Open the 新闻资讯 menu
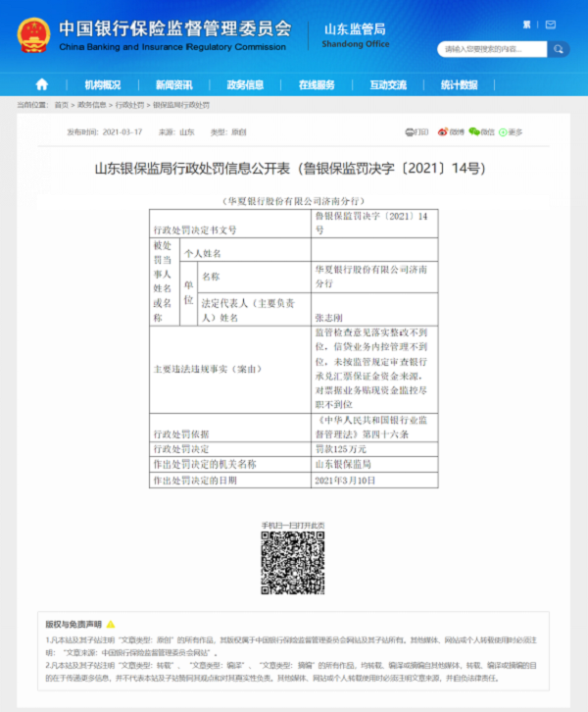 173,85
